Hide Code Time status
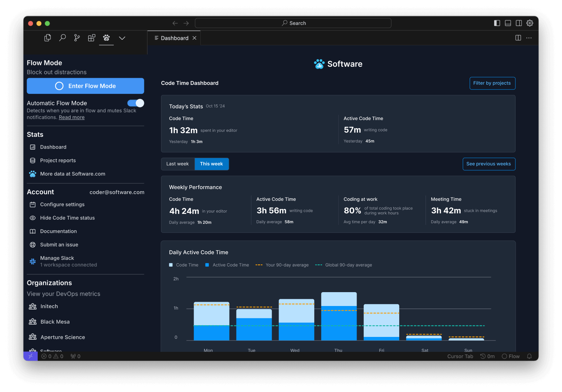This screenshot has width=562, height=392. [x=67, y=218]
